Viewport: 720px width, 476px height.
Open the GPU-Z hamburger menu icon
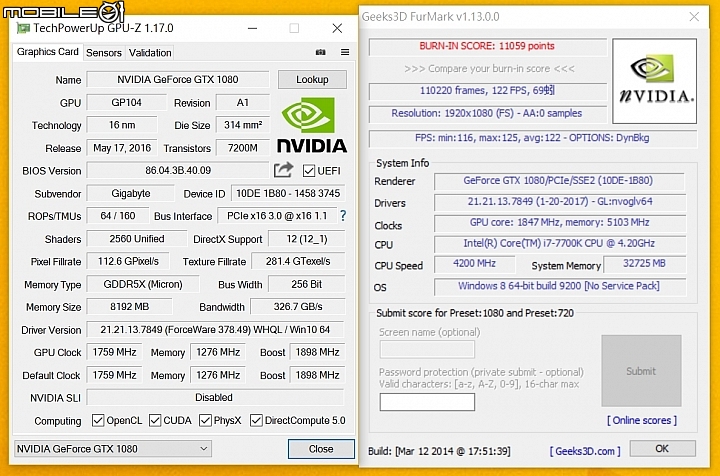pos(345,52)
